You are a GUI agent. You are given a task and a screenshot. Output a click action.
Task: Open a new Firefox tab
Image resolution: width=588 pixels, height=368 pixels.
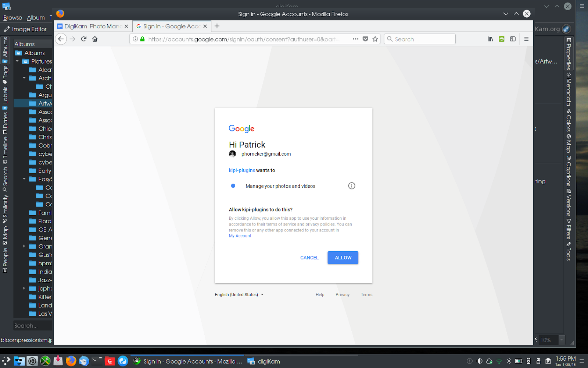click(x=217, y=26)
